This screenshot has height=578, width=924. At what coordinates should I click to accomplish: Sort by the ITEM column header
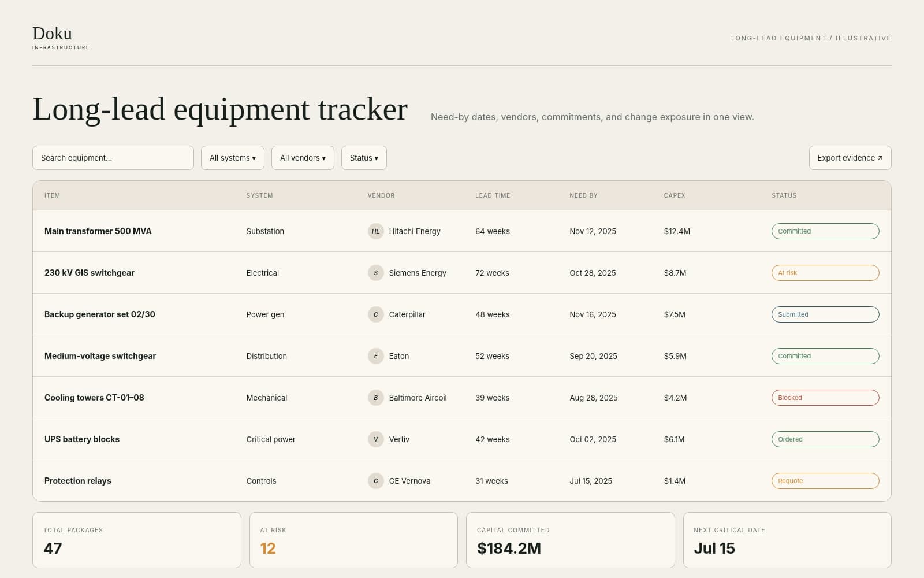click(x=52, y=195)
